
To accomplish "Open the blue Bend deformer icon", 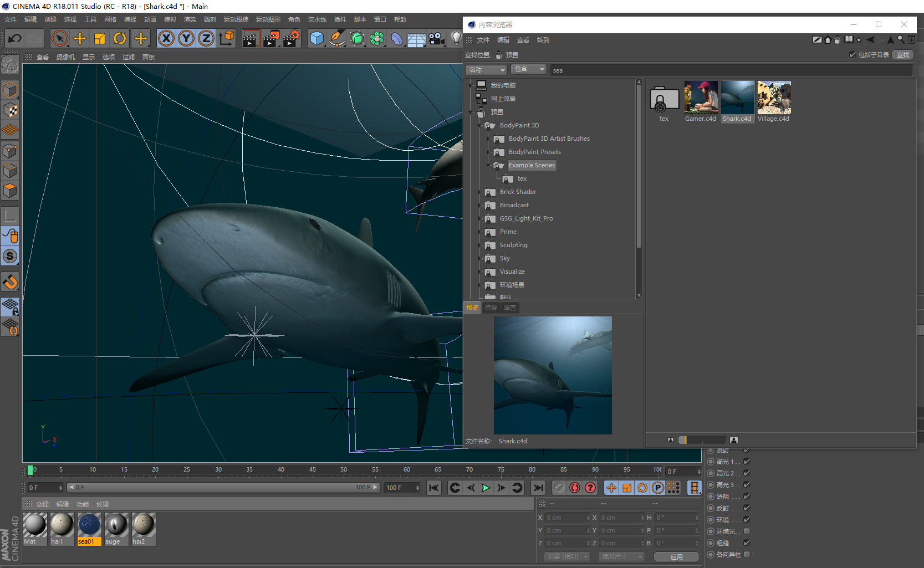I will tap(397, 38).
